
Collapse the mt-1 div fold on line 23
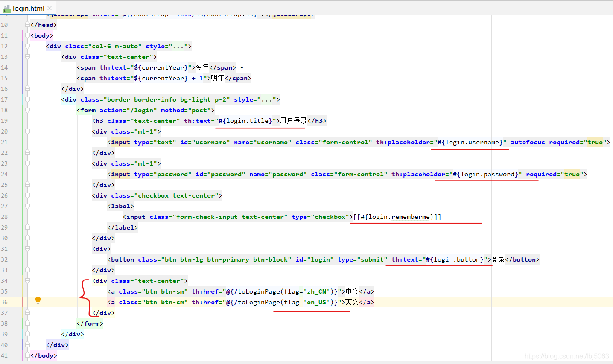(x=27, y=163)
